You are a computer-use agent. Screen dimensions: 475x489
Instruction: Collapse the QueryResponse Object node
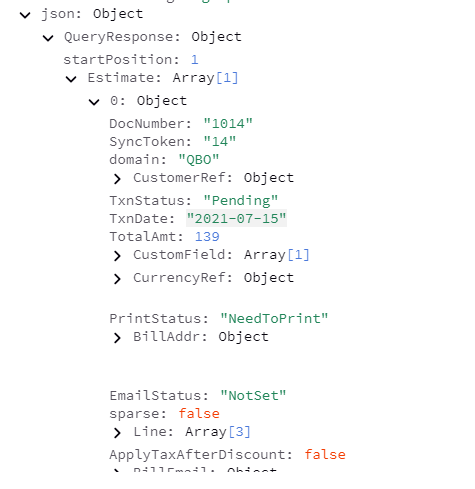[x=48, y=38]
